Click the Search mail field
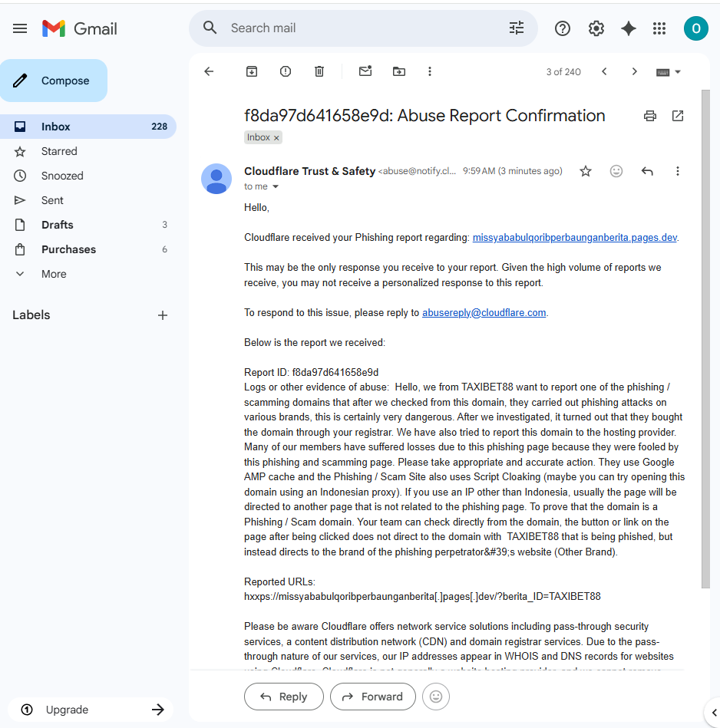This screenshot has width=720, height=728. [x=363, y=28]
